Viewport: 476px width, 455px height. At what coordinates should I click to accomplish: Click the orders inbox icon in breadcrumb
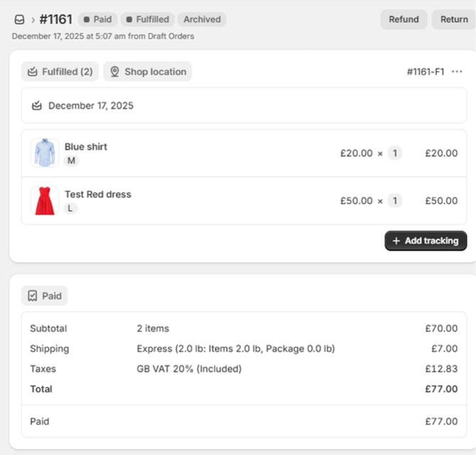click(19, 20)
